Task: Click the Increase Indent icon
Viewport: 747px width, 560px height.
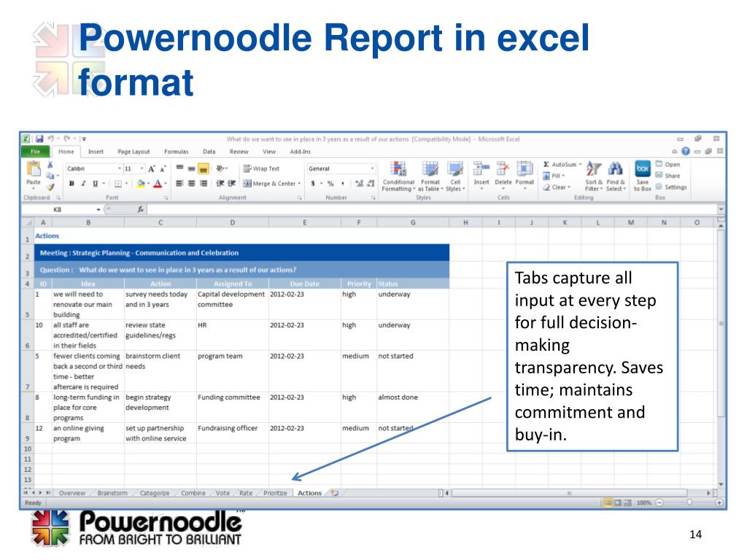Action: [231, 183]
